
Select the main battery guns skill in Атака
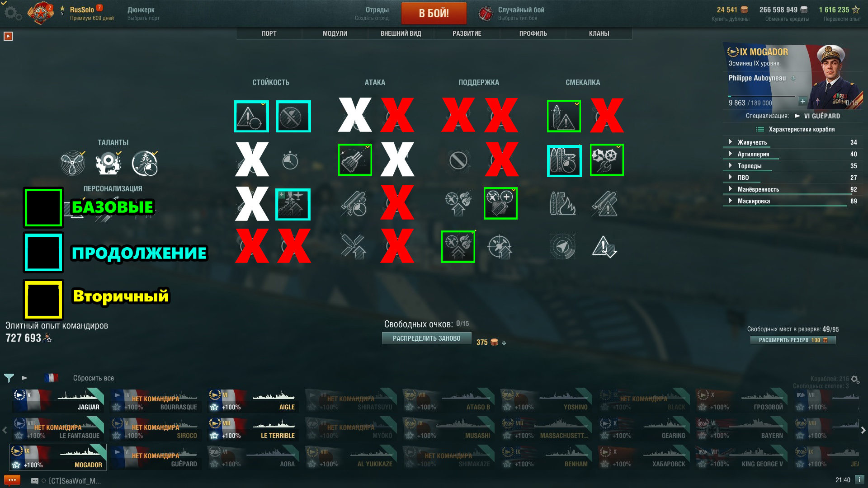pos(355,160)
